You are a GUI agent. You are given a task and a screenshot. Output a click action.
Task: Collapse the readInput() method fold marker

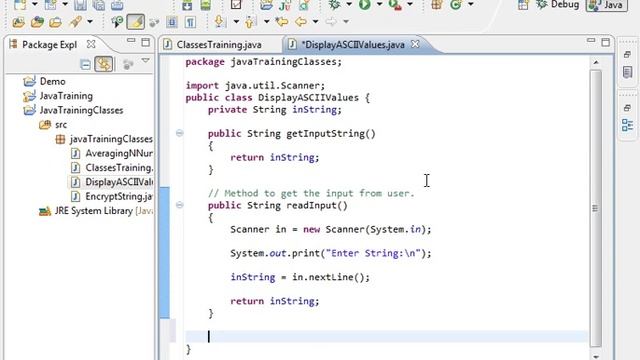click(x=179, y=205)
